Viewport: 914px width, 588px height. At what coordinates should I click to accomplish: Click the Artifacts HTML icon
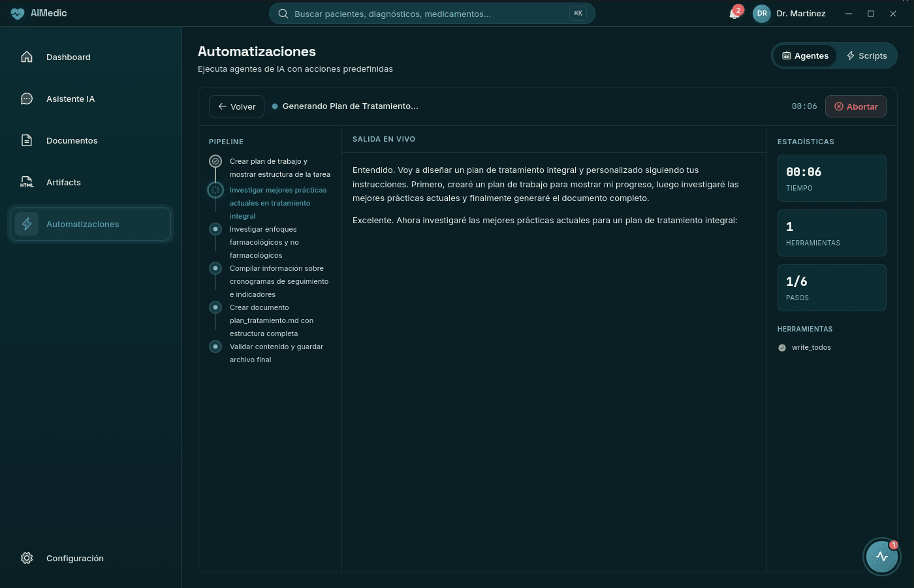[x=26, y=182]
